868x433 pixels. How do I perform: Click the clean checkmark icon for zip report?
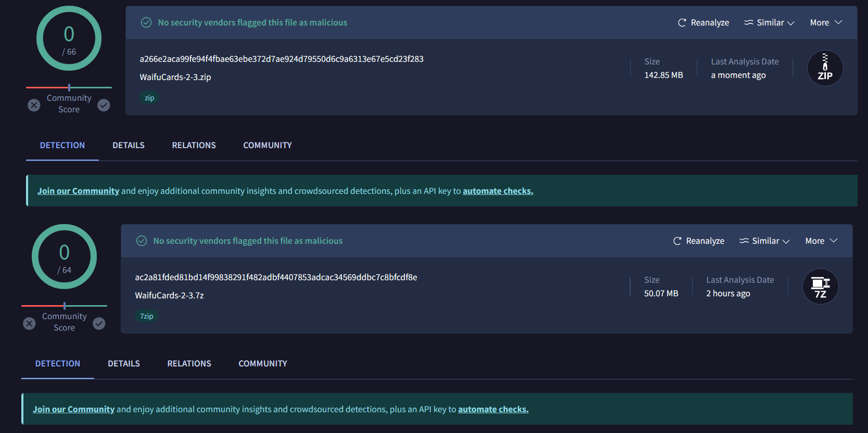146,22
